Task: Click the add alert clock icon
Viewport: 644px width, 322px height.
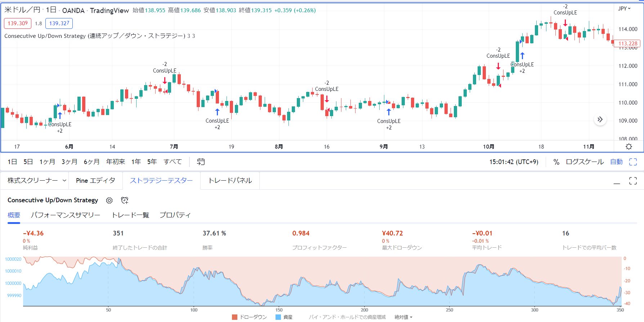Action: pyautogui.click(x=125, y=200)
